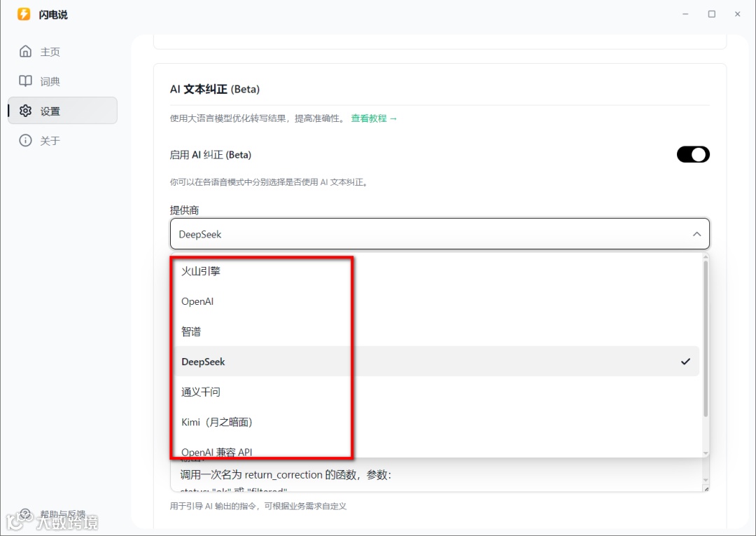Disable the 启用 AI 纠正 (Beta) switch
Screen dimensions: 756x536
(x=693, y=154)
